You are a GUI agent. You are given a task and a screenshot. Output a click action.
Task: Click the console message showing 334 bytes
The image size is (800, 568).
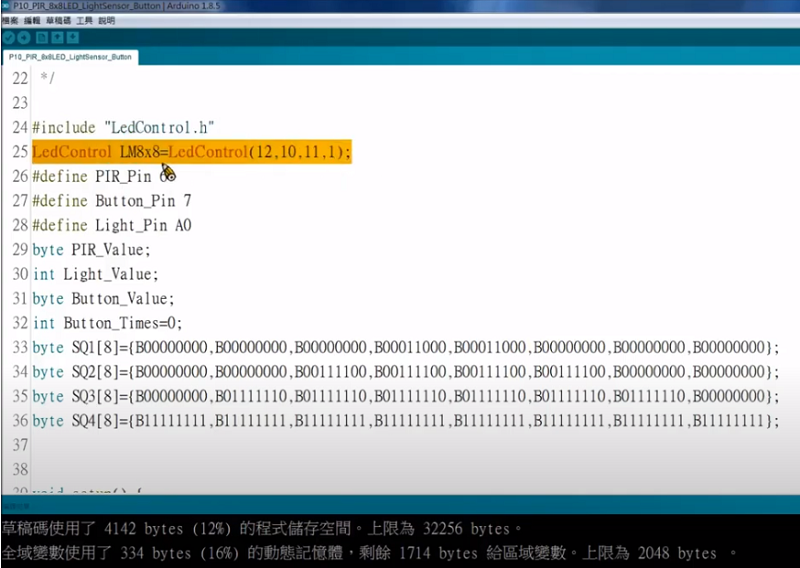(x=369, y=553)
